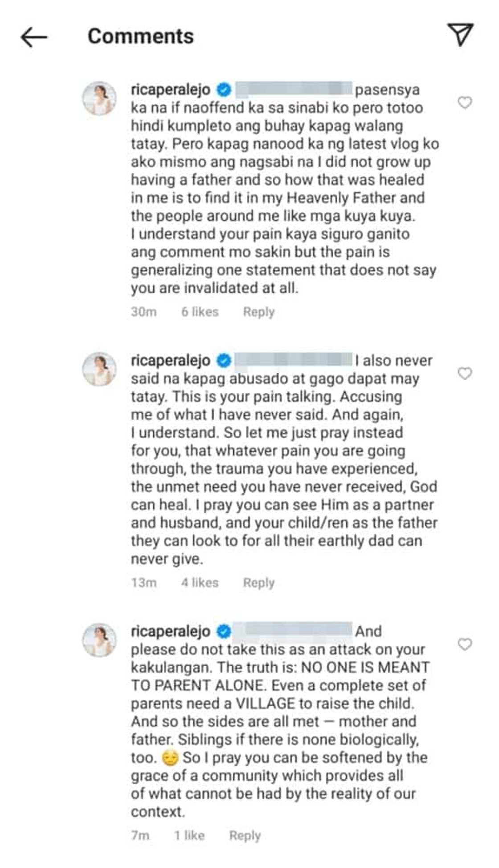This screenshot has height=868, width=499.
Task: Like the comment starting with "pasensya"
Action: pyautogui.click(x=465, y=103)
